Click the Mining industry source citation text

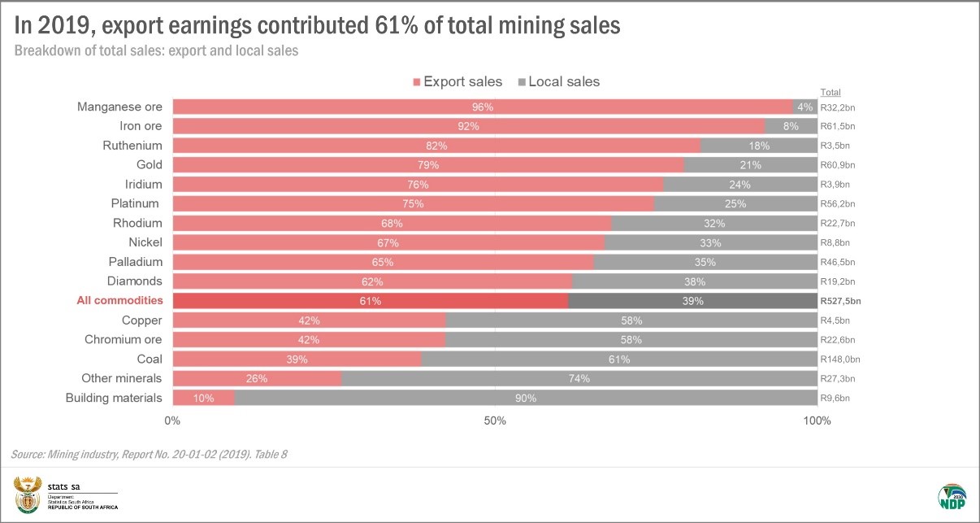click(150, 454)
